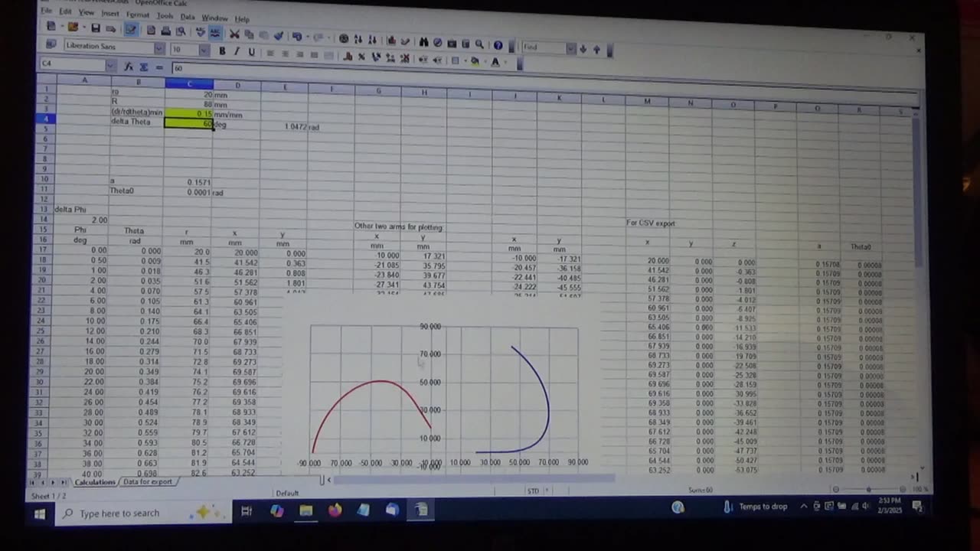Viewport: 980px width, 551px height.
Task: Toggle Bold formatting
Action: coord(222,51)
